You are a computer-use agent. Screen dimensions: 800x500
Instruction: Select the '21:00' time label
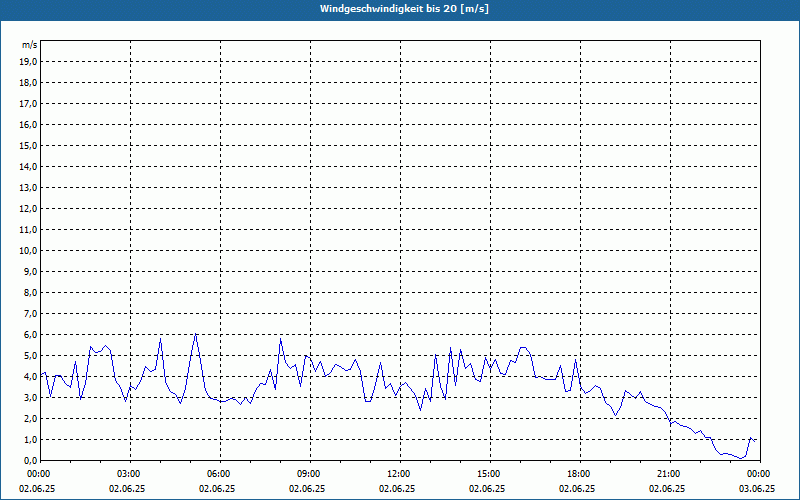668,474
